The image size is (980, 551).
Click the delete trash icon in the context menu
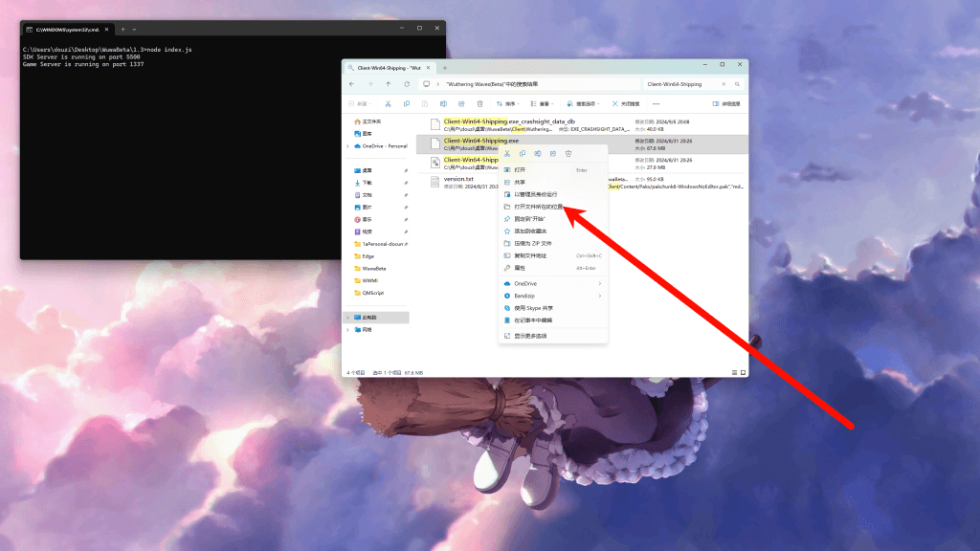click(x=568, y=153)
